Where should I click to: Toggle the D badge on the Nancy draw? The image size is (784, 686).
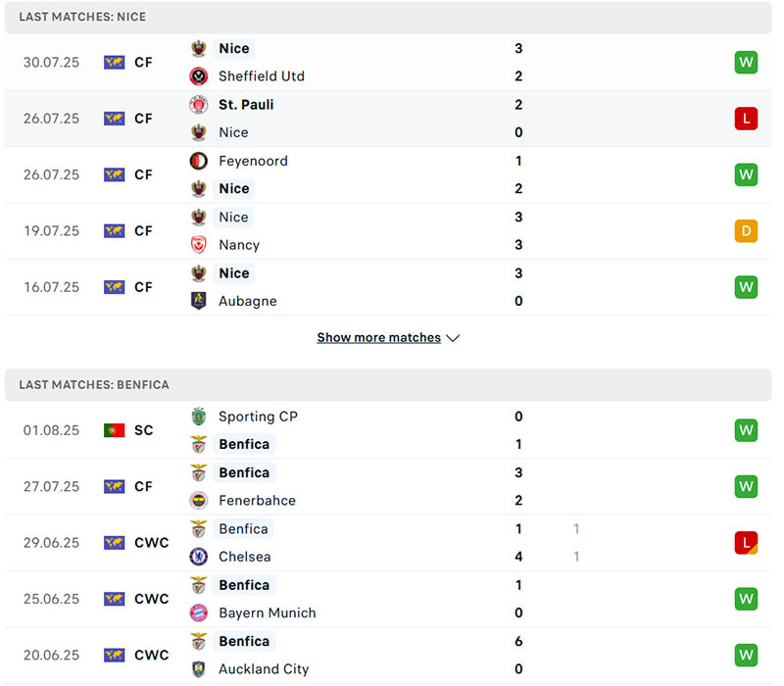click(x=746, y=230)
